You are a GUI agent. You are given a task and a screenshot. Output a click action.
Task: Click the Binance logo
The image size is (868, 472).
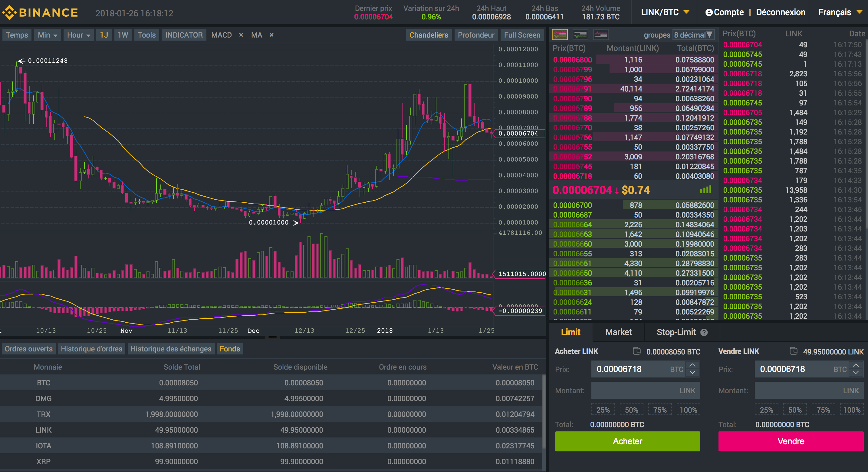pos(40,13)
